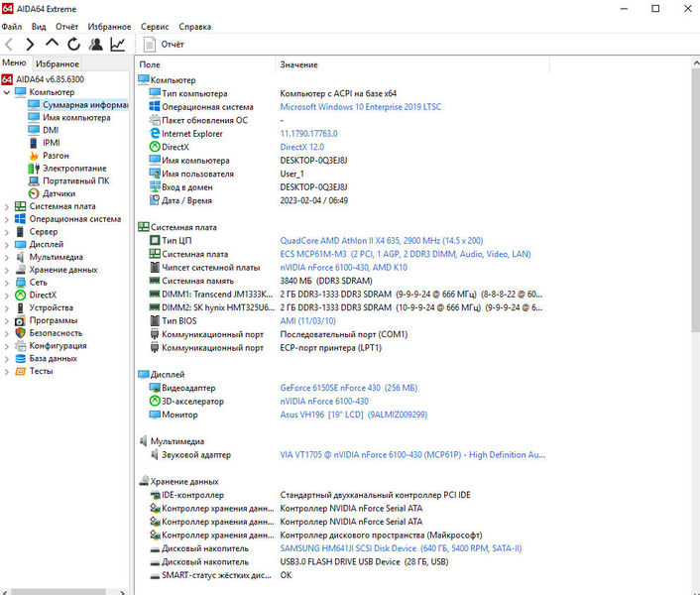Expand the Сервер tree node
This screenshot has width=700, height=595.
7,232
